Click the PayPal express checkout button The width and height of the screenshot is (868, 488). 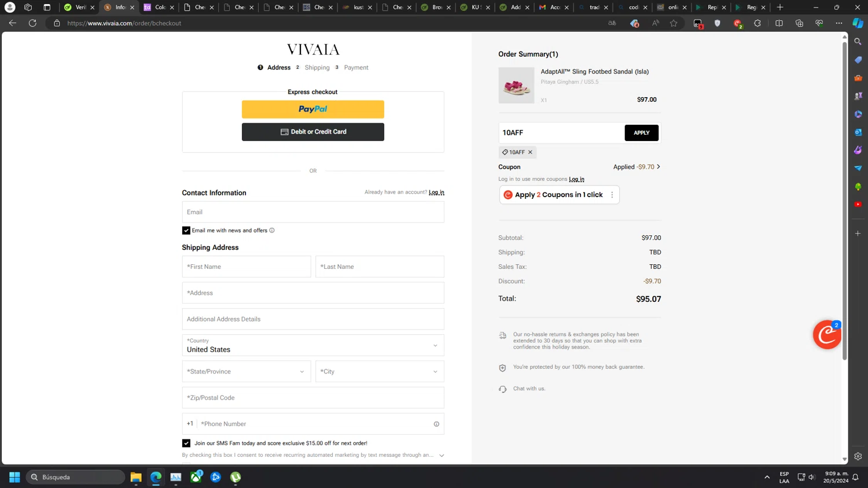[x=312, y=109]
